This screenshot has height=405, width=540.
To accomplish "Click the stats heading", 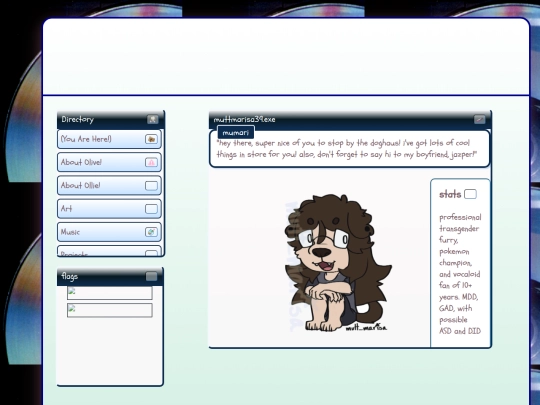I will (450, 194).
